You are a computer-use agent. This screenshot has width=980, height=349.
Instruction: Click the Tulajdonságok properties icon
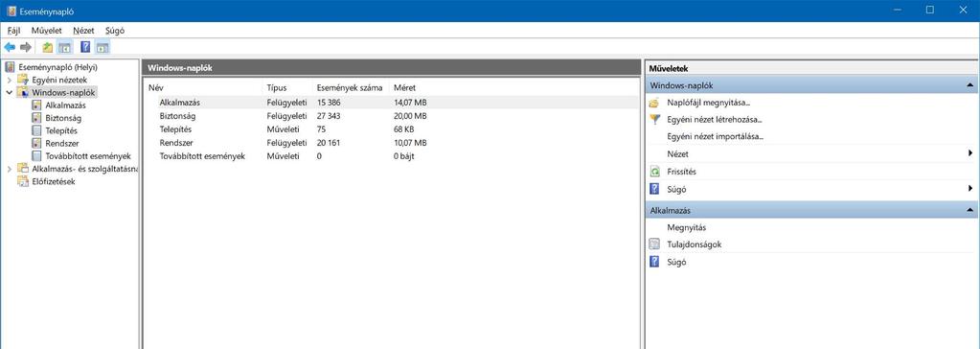pos(654,244)
